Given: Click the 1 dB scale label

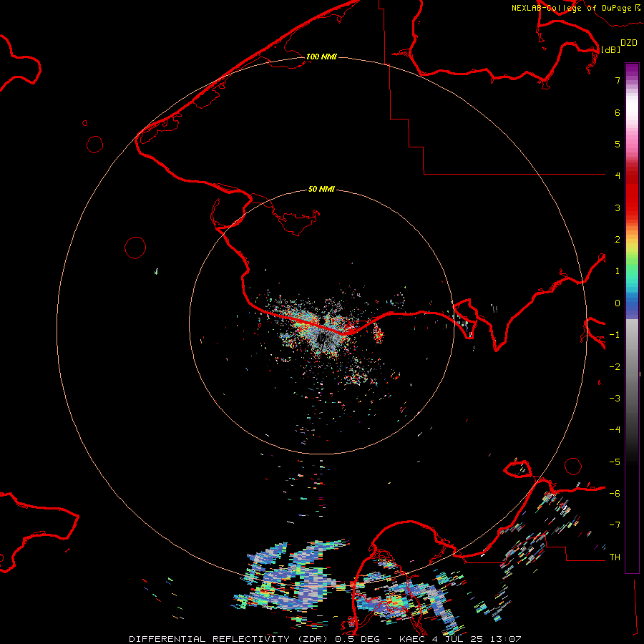Looking at the screenshot, I should tap(618, 271).
